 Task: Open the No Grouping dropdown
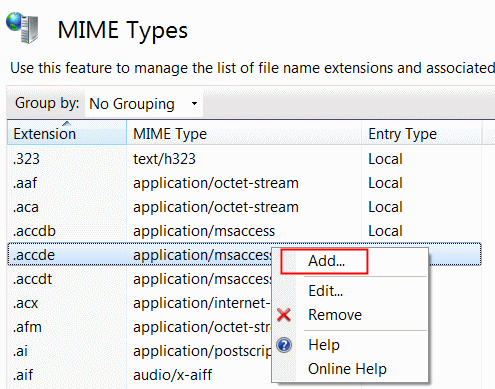click(144, 104)
